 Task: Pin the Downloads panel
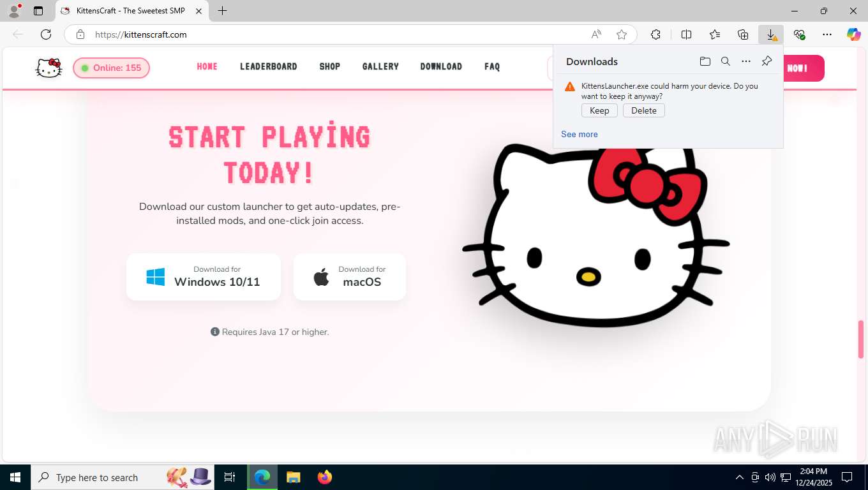[x=767, y=61]
